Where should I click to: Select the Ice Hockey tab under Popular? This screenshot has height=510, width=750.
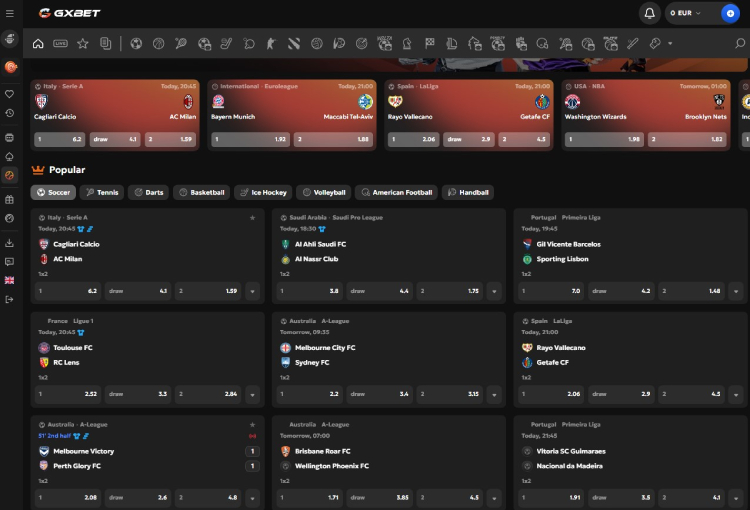pyautogui.click(x=263, y=192)
